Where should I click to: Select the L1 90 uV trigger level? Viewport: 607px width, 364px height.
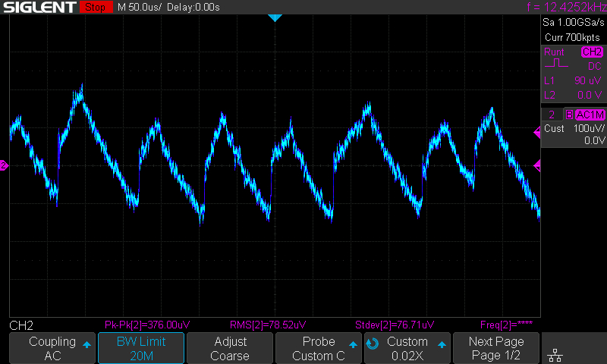pyautogui.click(x=573, y=80)
